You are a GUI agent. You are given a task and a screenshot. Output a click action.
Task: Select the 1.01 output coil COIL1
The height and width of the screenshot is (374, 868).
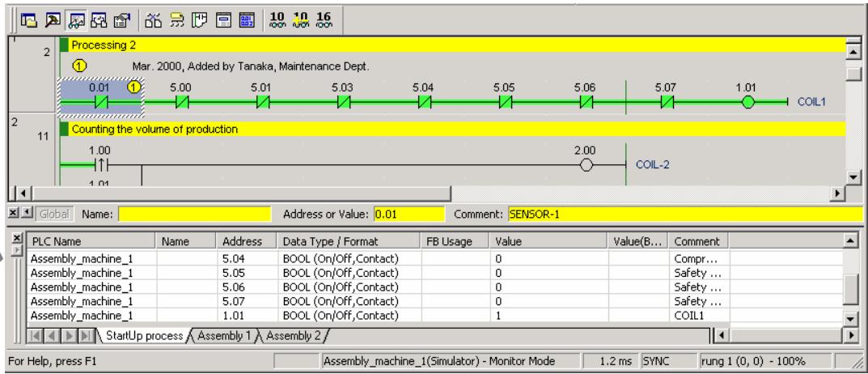(748, 102)
